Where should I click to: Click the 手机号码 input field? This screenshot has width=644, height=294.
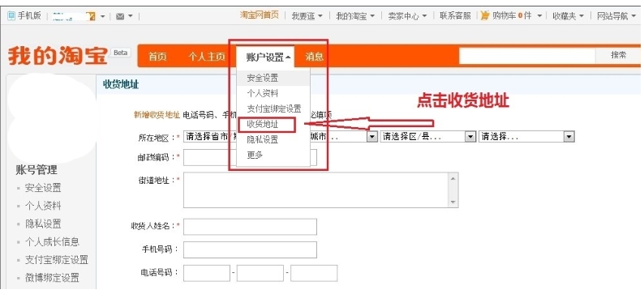[x=250, y=249]
